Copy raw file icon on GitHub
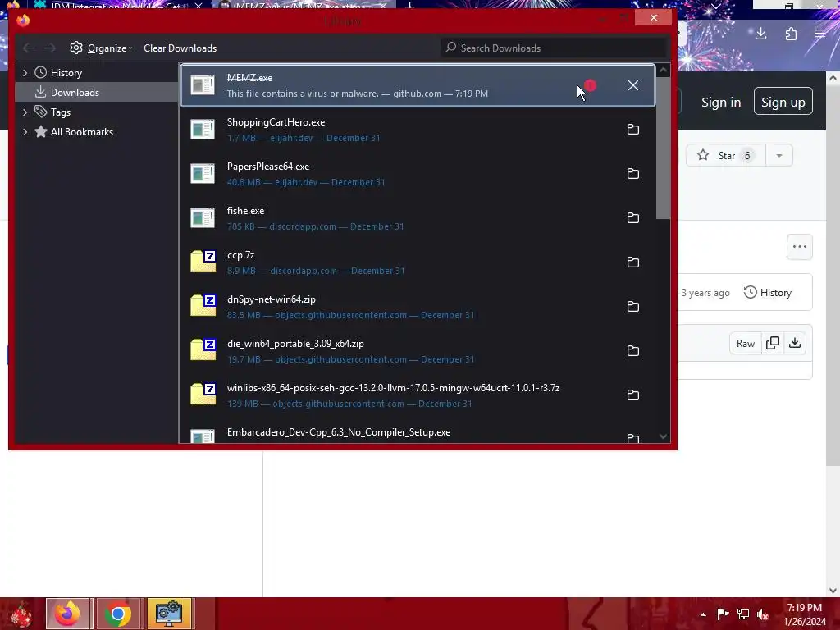The height and width of the screenshot is (630, 840). click(x=772, y=344)
